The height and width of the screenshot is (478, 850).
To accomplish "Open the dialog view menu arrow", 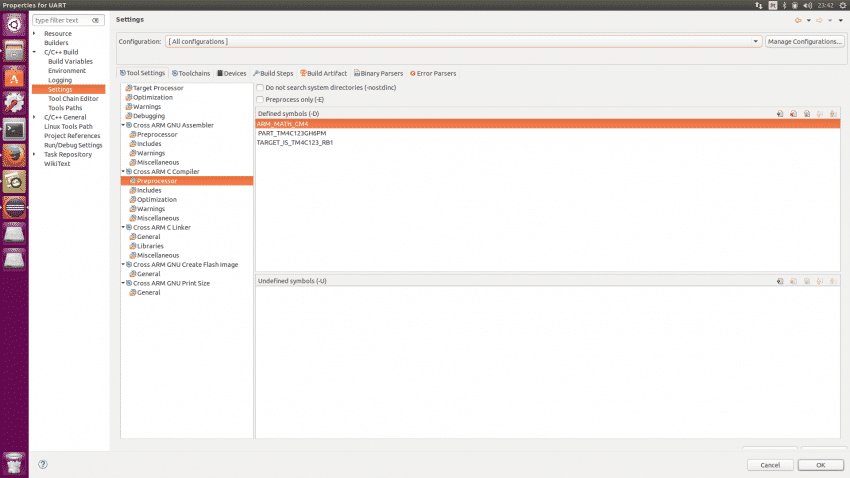I will tap(841, 21).
